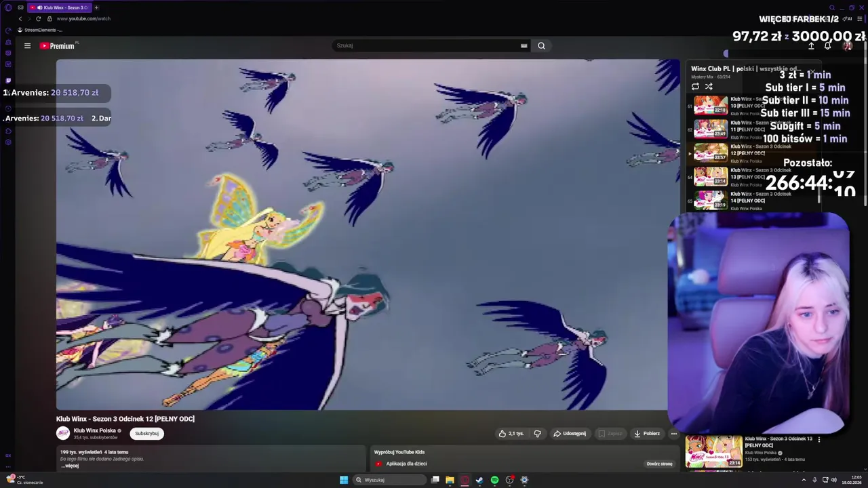Open the Winx Club PL playlist title
Image resolution: width=868 pixels, height=488 pixels.
746,68
